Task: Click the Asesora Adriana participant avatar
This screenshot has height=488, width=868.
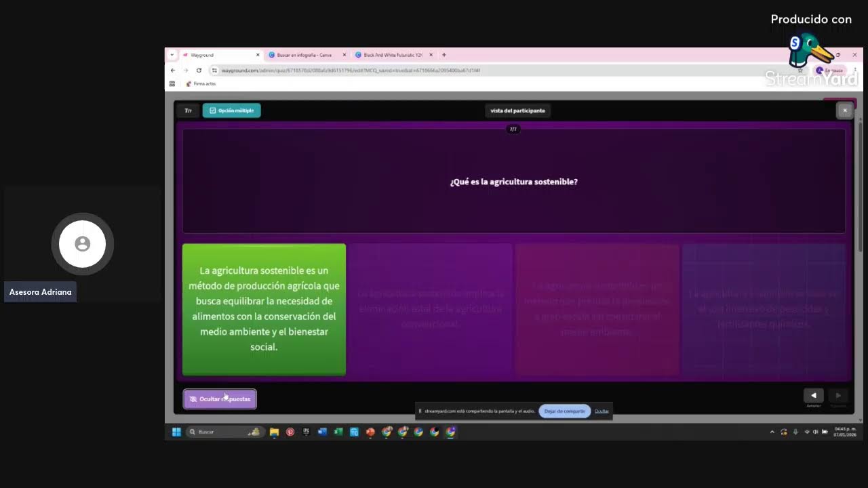Action: click(x=83, y=244)
